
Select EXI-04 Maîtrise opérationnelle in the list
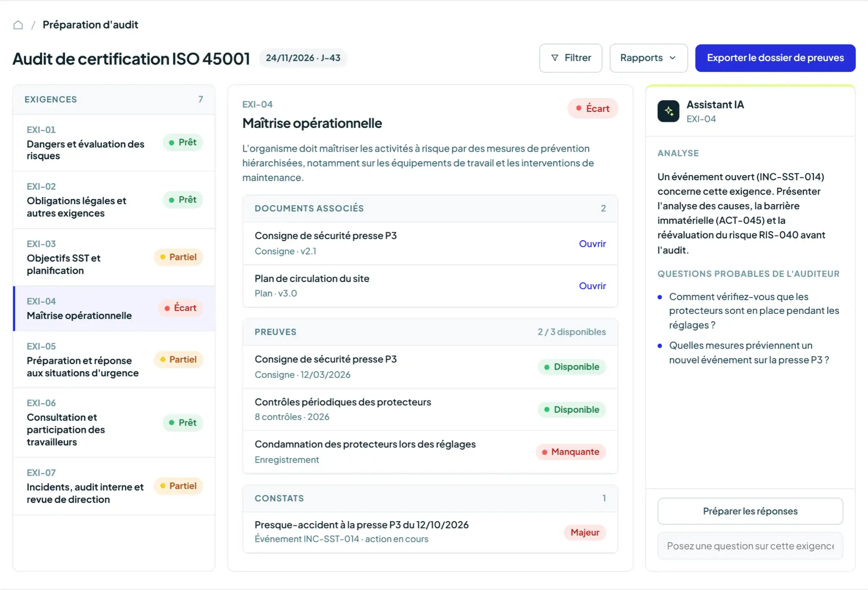(x=114, y=309)
